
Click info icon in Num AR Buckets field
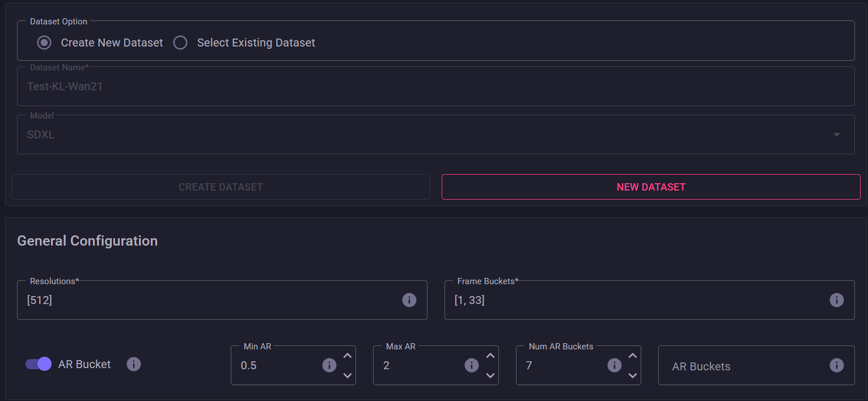(615, 365)
